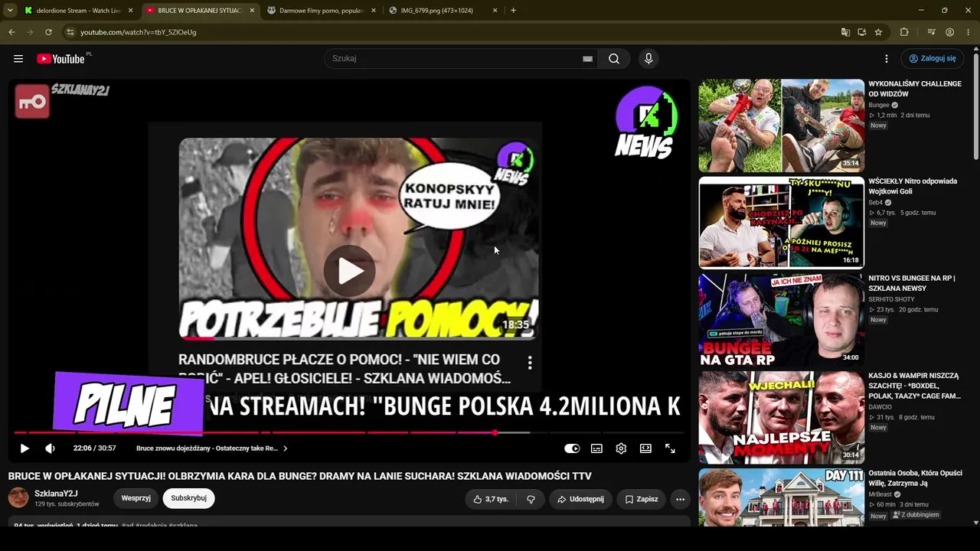Save the video with Zapisz button
The height and width of the screenshot is (551, 980).
click(x=641, y=499)
